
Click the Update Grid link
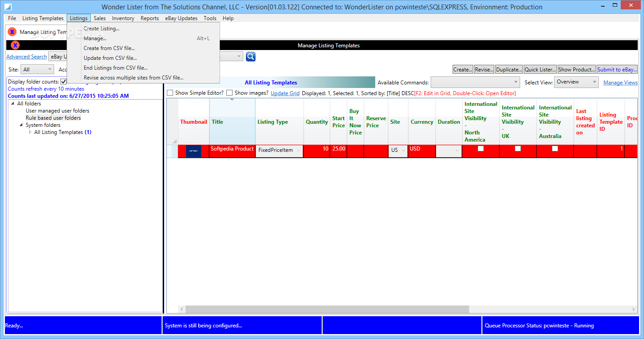click(285, 93)
